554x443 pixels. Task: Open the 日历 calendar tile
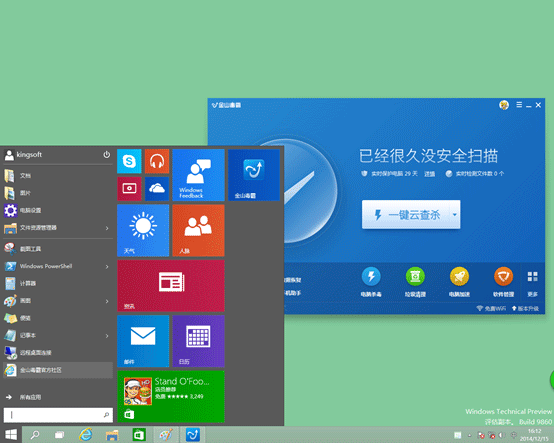click(x=199, y=341)
